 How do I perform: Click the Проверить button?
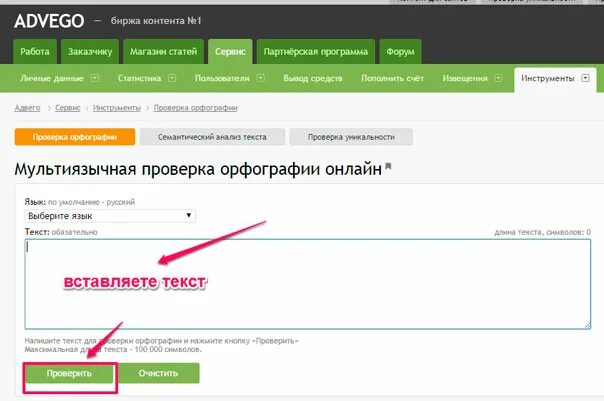(69, 373)
